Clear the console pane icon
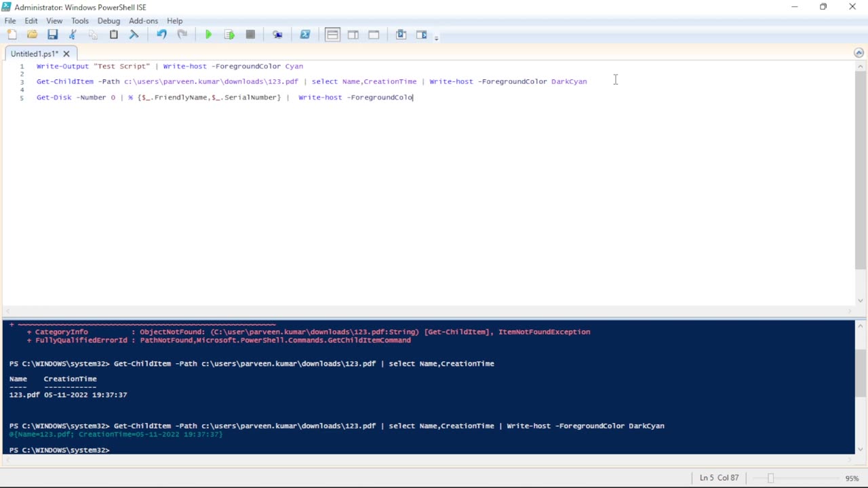The image size is (868, 488). click(134, 35)
